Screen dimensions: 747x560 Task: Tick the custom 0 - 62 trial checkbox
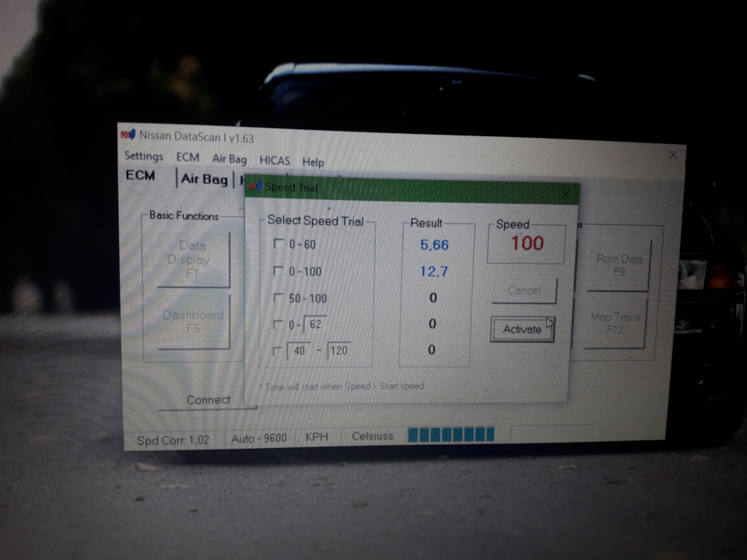(x=278, y=324)
